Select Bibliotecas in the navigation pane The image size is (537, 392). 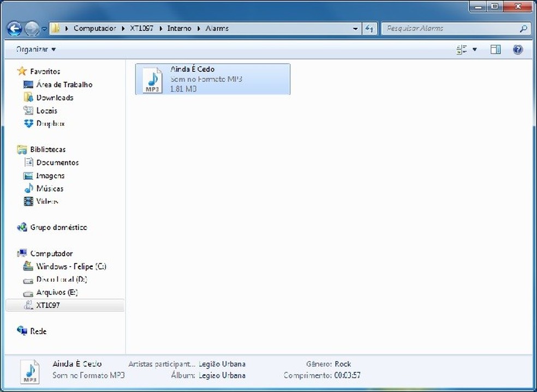pos(47,149)
